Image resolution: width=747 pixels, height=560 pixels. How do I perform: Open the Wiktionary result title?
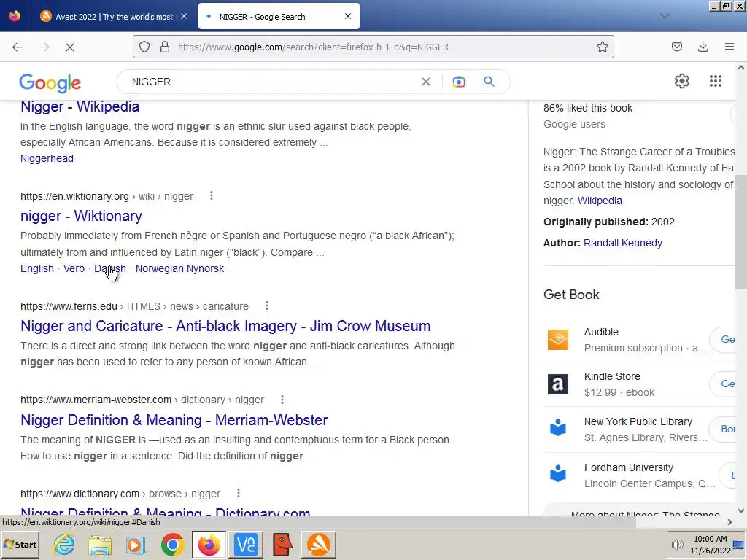pos(81,216)
